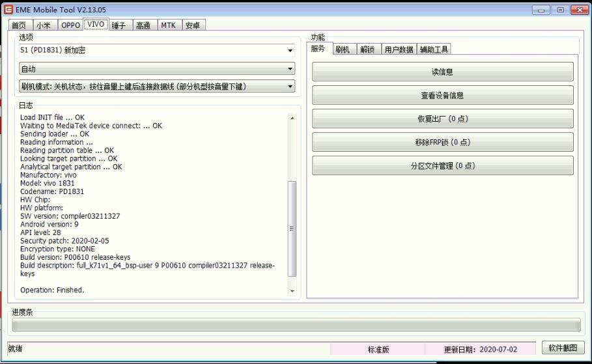Image resolution: width=592 pixels, height=364 pixels.
Task: Open the 自动 dropdown
Action: [157, 69]
